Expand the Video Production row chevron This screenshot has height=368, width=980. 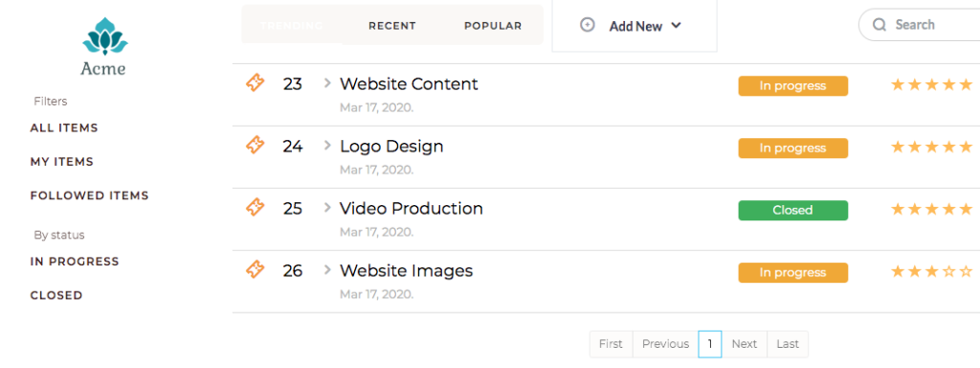pos(327,207)
